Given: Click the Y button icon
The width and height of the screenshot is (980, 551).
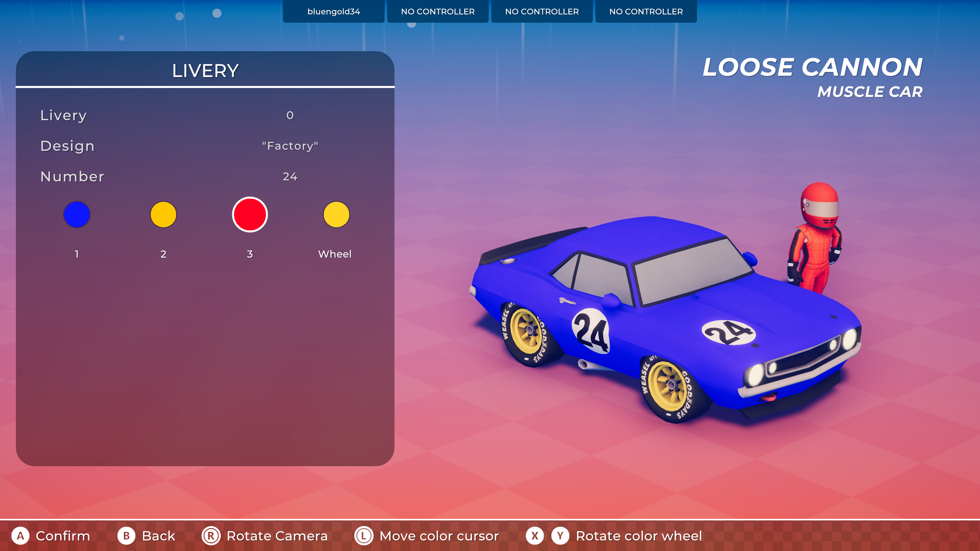Looking at the screenshot, I should pyautogui.click(x=560, y=536).
